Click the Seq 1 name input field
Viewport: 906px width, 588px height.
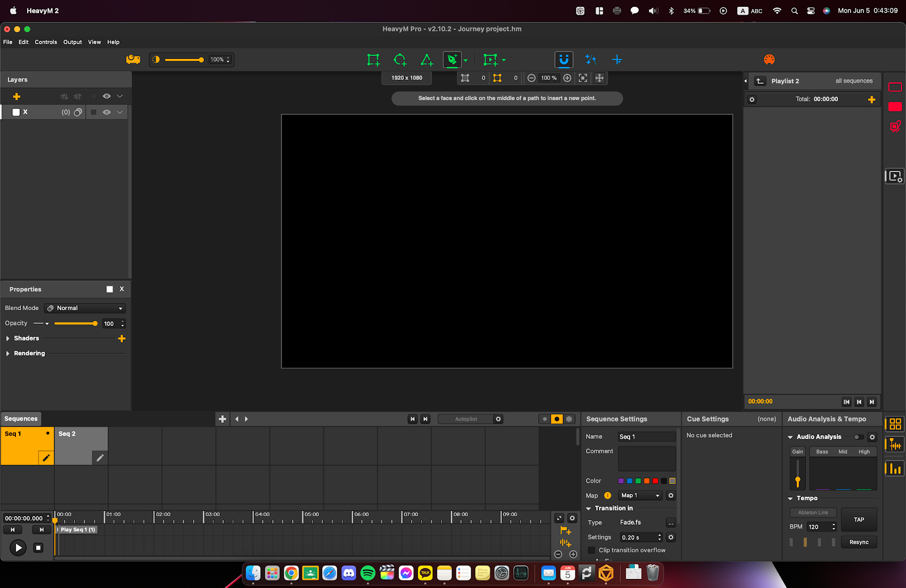[x=647, y=437]
